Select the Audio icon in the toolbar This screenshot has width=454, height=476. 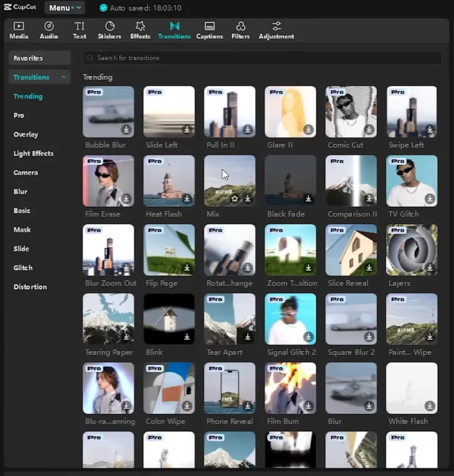click(x=48, y=29)
